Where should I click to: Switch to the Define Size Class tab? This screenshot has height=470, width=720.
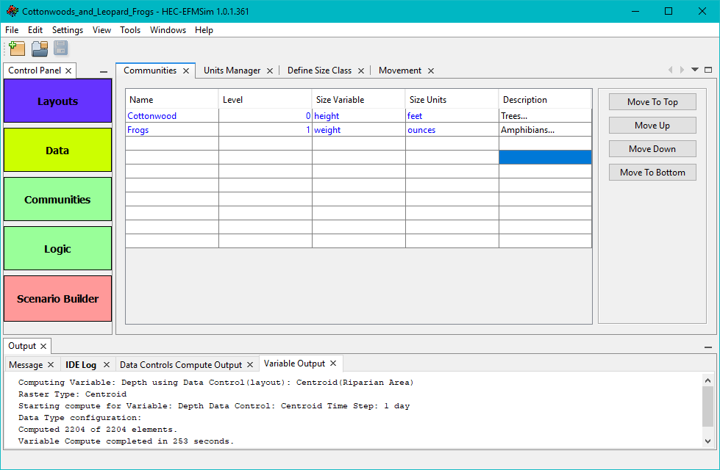[x=319, y=71]
